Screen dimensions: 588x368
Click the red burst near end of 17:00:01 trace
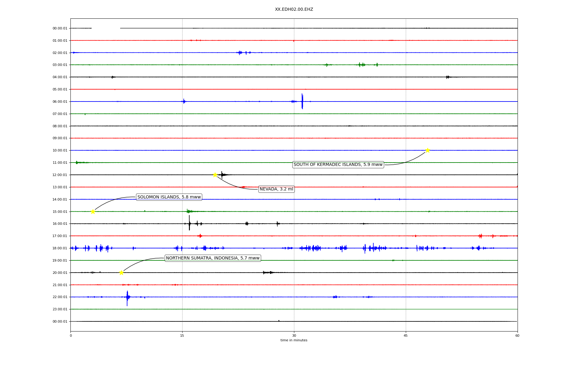pos(480,236)
